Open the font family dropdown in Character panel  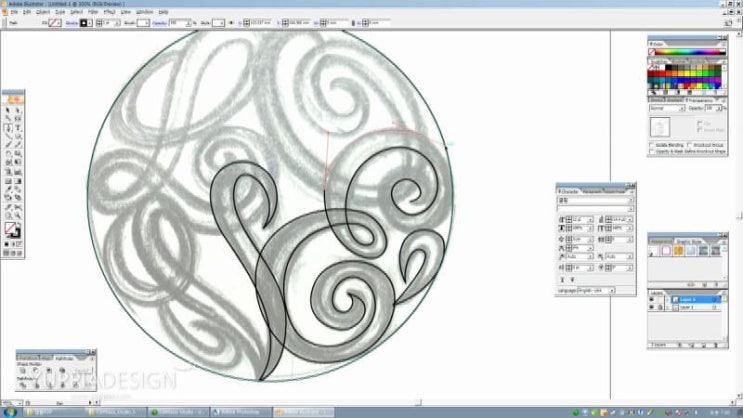[594, 201]
